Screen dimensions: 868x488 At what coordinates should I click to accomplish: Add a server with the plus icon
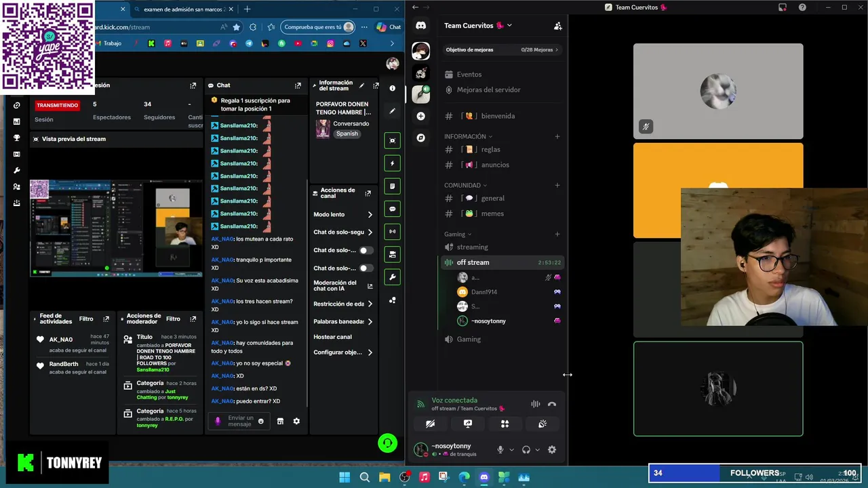point(420,116)
